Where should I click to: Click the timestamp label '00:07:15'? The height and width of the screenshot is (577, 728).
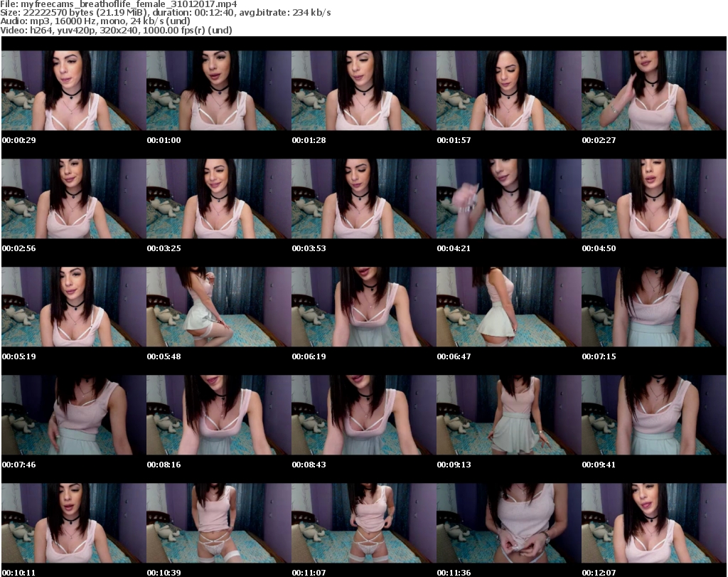pos(599,356)
